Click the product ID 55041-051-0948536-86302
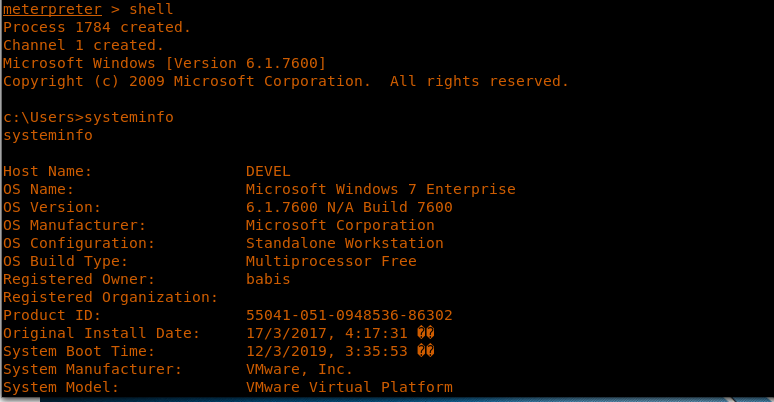The width and height of the screenshot is (774, 402). click(349, 315)
